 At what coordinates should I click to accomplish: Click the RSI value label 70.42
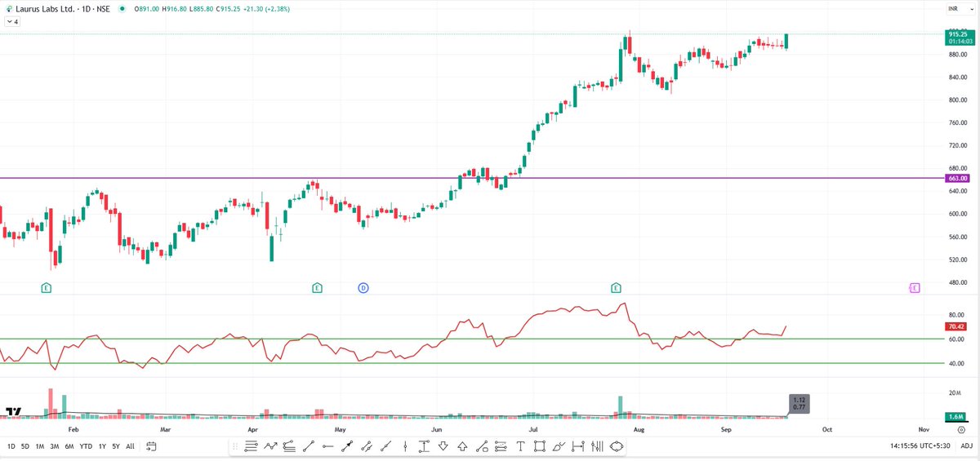point(958,325)
